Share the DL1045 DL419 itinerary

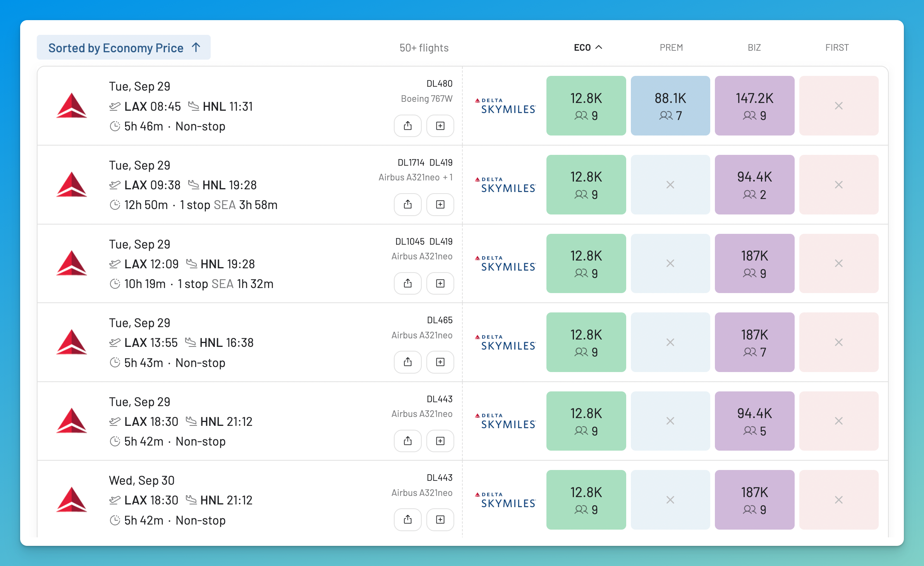(407, 283)
